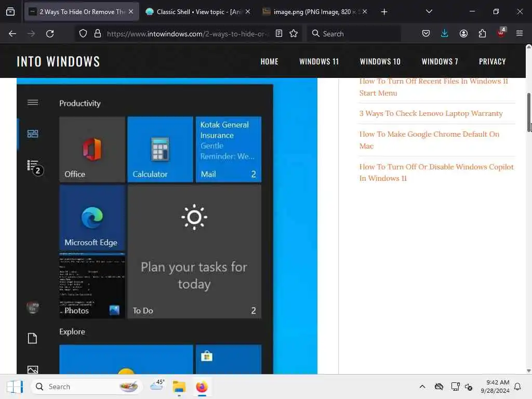Open tracking protection shield icon
The height and width of the screenshot is (399, 532).
coord(83,34)
